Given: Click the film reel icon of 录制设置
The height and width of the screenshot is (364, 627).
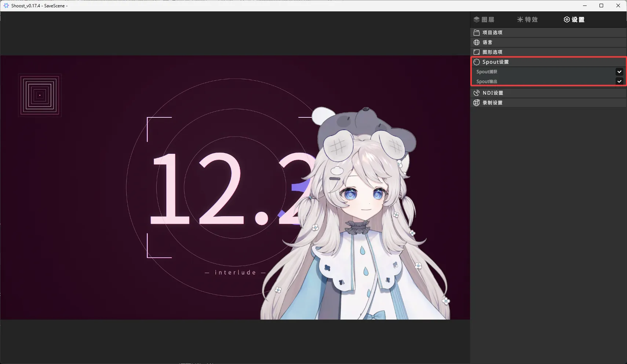Looking at the screenshot, I should (x=477, y=103).
